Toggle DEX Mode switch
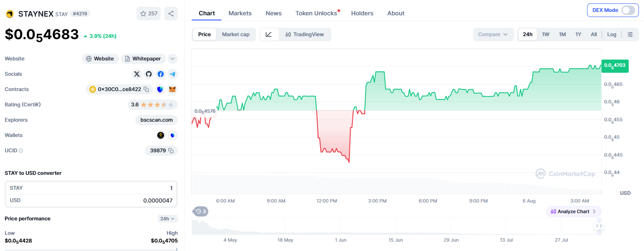 coord(628,10)
